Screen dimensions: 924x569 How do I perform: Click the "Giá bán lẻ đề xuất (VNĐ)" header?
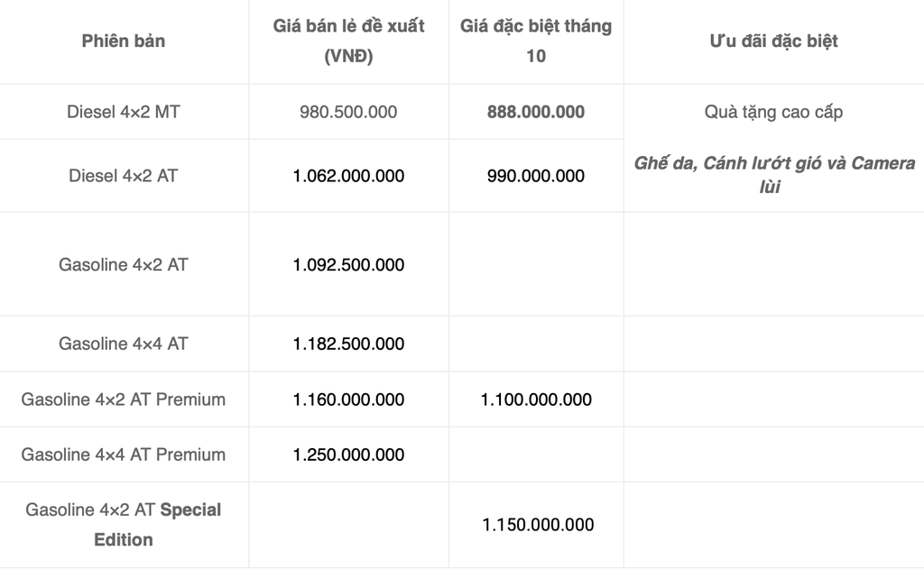pos(348,41)
